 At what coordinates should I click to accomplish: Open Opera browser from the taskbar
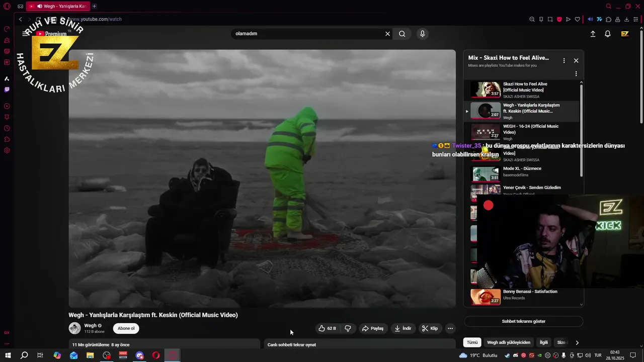pos(156,355)
